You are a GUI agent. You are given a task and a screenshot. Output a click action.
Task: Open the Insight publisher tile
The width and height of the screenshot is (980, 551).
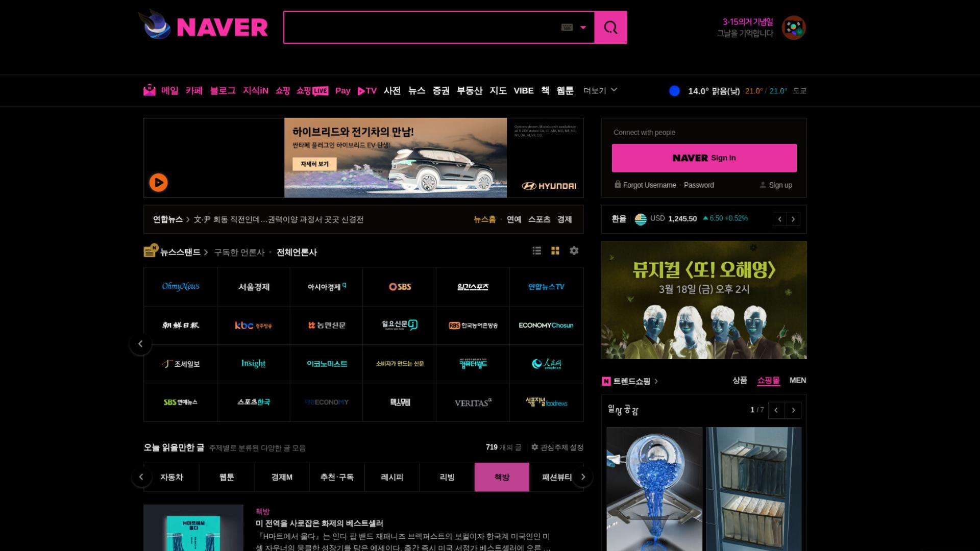[x=254, y=364]
